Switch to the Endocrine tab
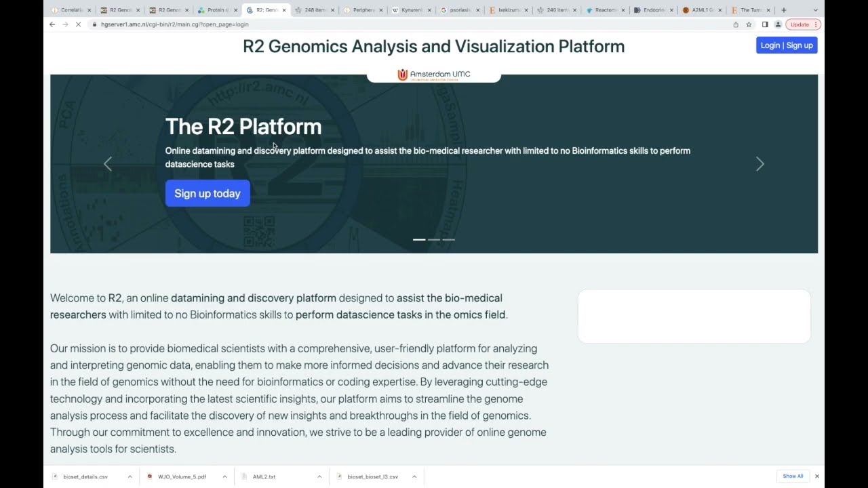 coord(654,10)
